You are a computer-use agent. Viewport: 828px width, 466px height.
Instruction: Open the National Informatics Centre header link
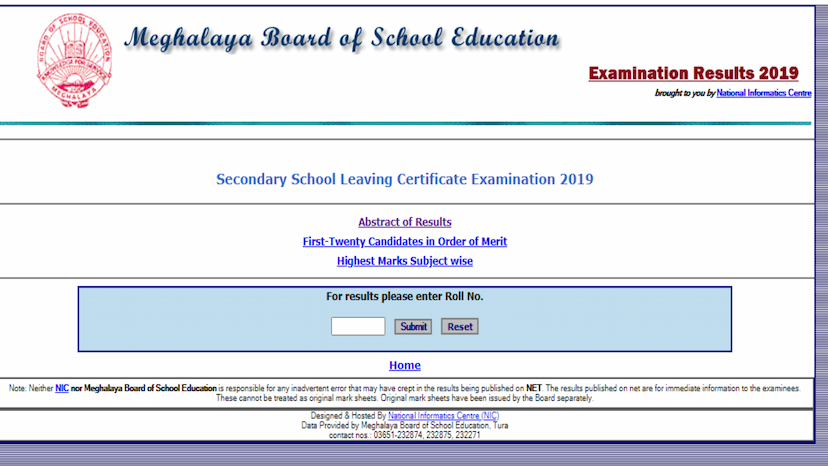coord(764,93)
